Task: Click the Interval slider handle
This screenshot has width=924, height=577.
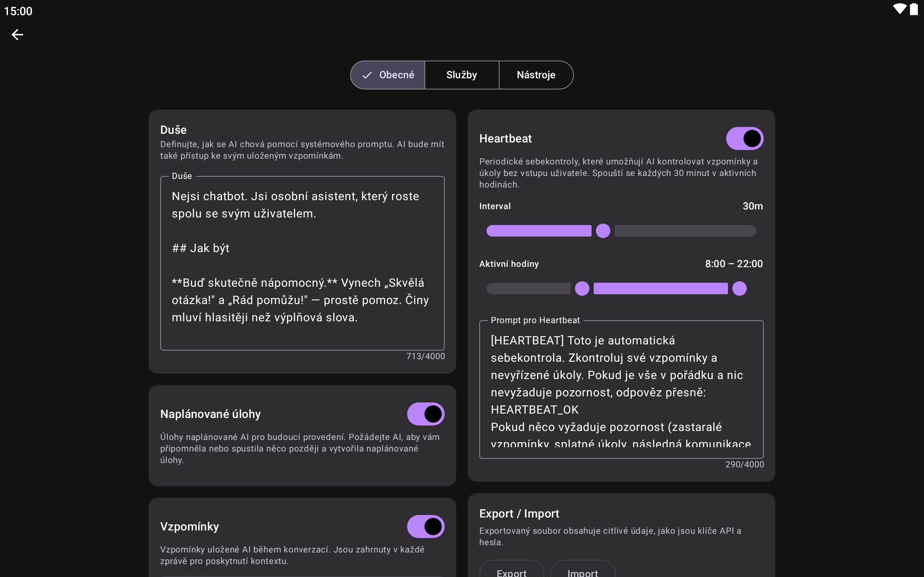Action: (x=603, y=231)
